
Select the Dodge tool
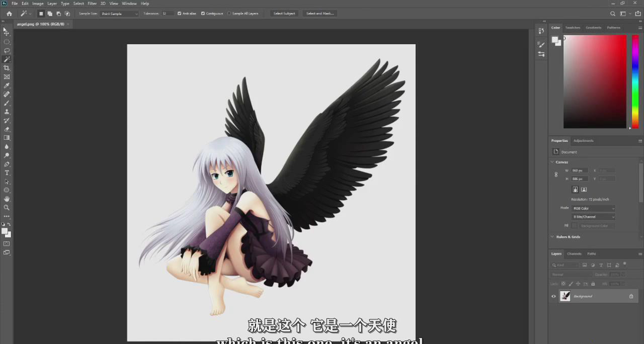coord(7,155)
